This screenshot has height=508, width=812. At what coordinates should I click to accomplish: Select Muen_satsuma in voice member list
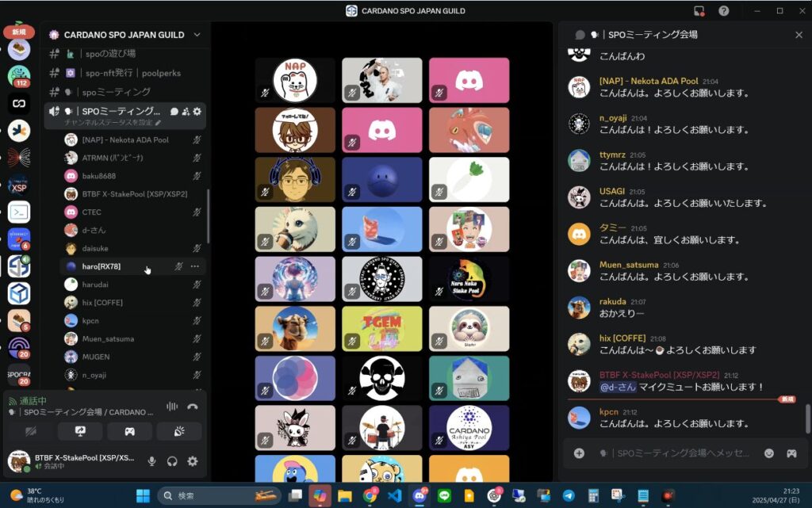(133, 339)
